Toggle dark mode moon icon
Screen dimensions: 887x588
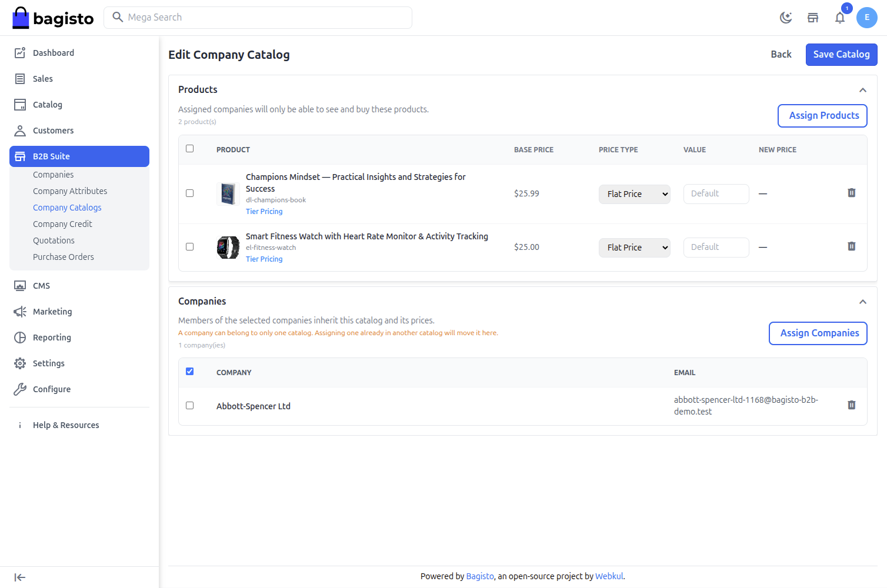(x=786, y=18)
